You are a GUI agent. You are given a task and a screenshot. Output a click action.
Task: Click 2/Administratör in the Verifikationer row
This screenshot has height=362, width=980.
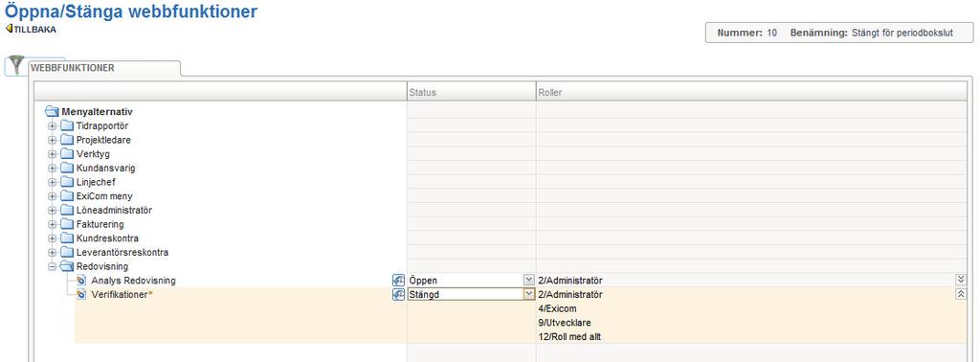[570, 294]
